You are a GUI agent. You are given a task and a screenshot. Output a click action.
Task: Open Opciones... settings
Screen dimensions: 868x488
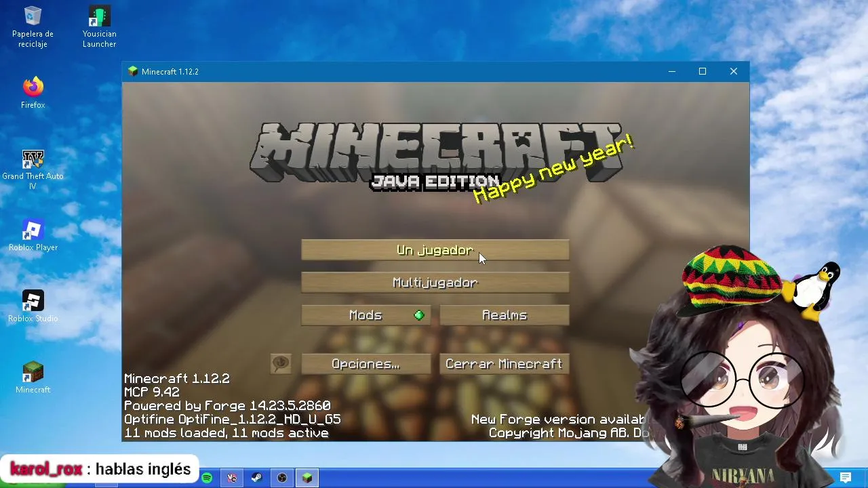click(x=366, y=364)
